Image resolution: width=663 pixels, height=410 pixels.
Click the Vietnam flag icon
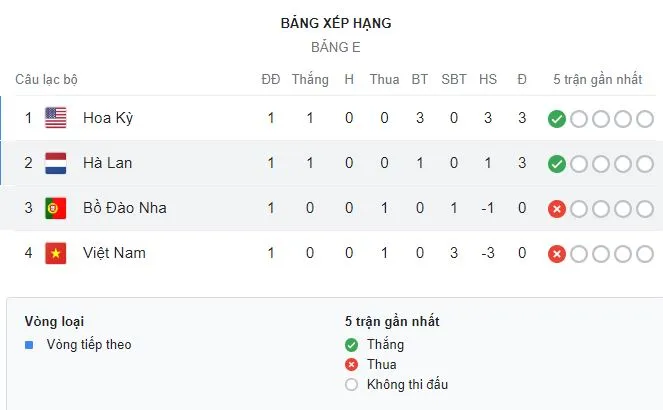pyautogui.click(x=56, y=253)
